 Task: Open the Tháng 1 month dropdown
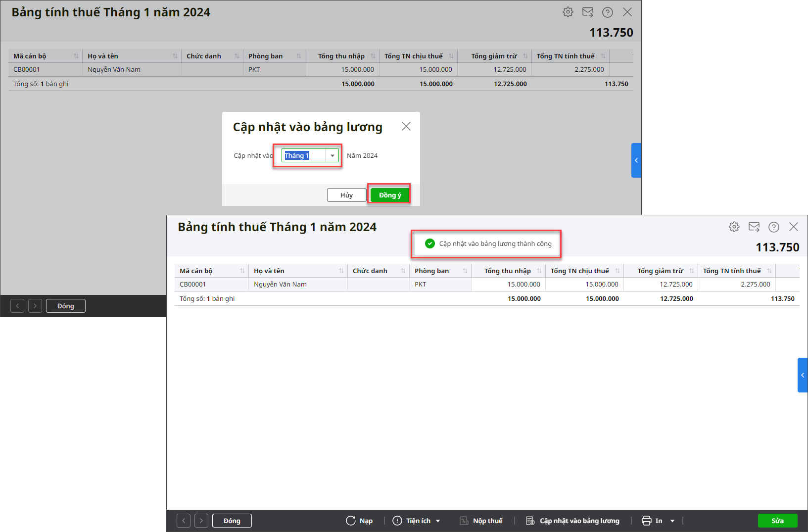(x=332, y=155)
